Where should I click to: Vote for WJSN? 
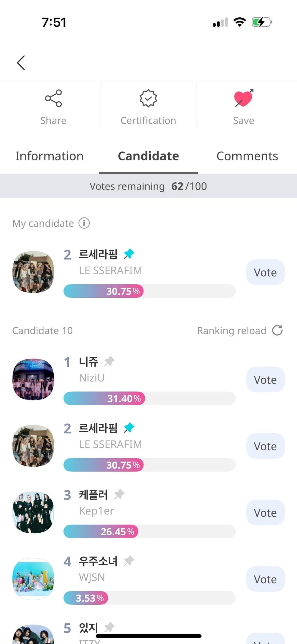click(265, 579)
